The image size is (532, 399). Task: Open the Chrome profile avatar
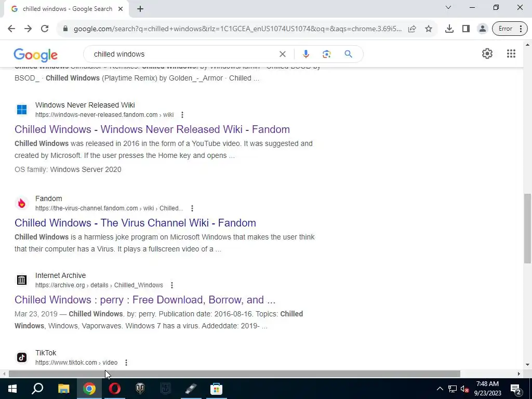[x=482, y=29]
